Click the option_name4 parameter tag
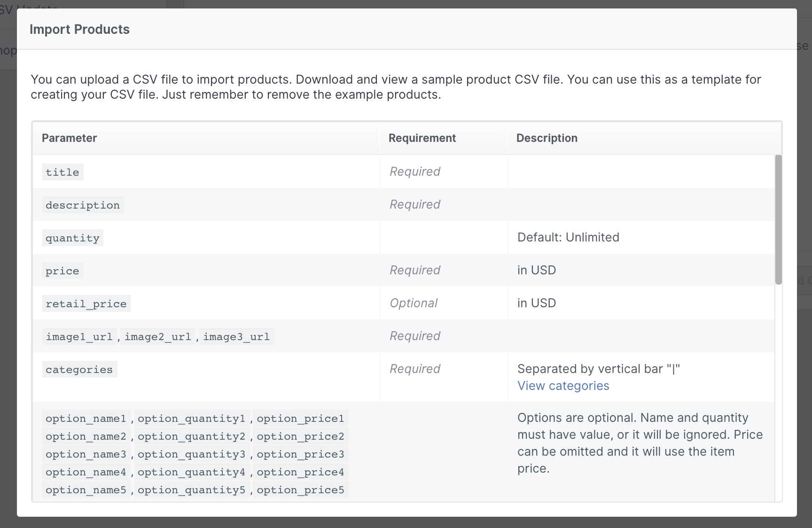Screen dimensions: 812x528 pos(86,472)
